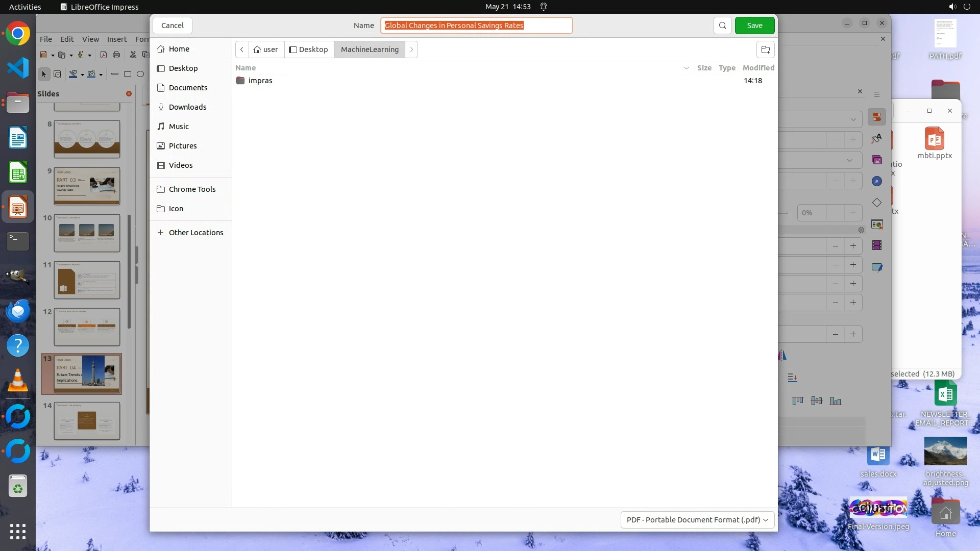Click the search icon in save dialog

(722, 26)
